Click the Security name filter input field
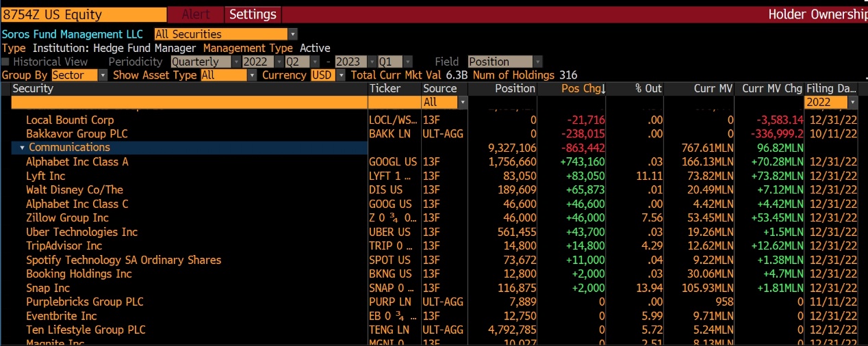 pyautogui.click(x=189, y=102)
